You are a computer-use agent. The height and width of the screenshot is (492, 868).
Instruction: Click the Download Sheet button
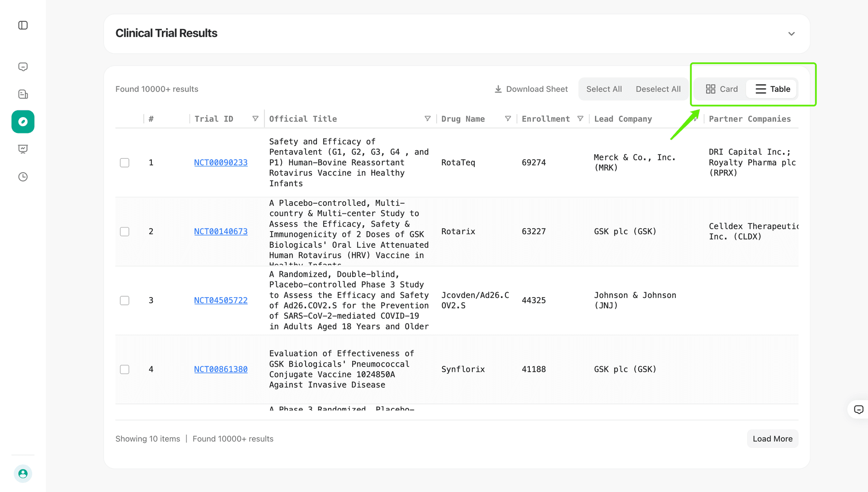click(x=531, y=89)
